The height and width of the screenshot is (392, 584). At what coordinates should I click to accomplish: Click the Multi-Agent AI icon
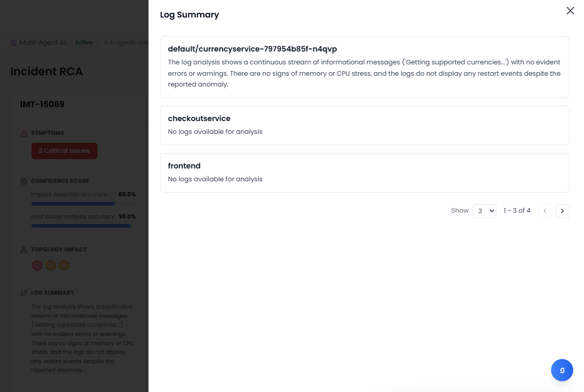pyautogui.click(x=13, y=43)
